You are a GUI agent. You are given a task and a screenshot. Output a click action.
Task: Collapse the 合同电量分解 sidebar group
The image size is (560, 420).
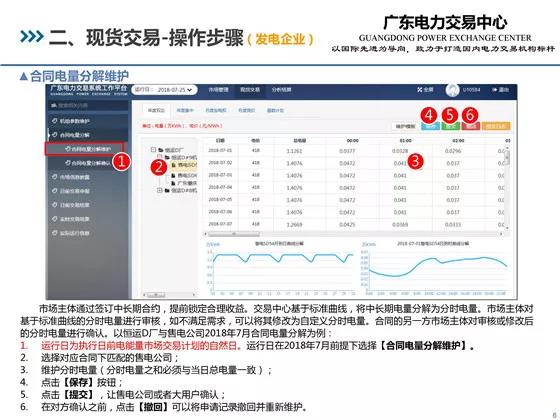coord(71,135)
